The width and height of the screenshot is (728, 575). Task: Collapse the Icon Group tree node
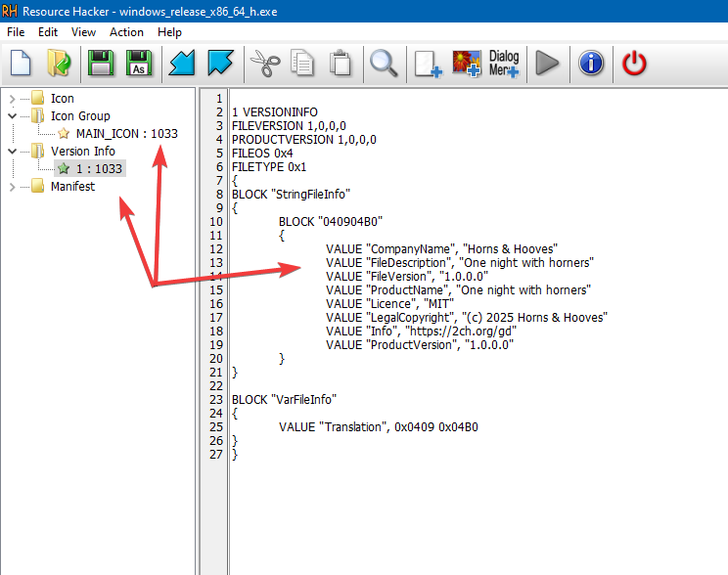click(13, 116)
